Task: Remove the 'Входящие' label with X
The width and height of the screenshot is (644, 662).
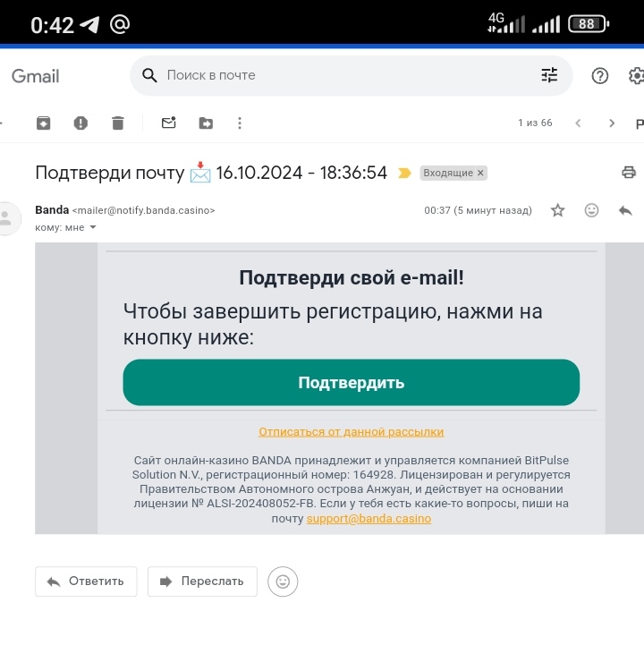Action: (x=480, y=173)
